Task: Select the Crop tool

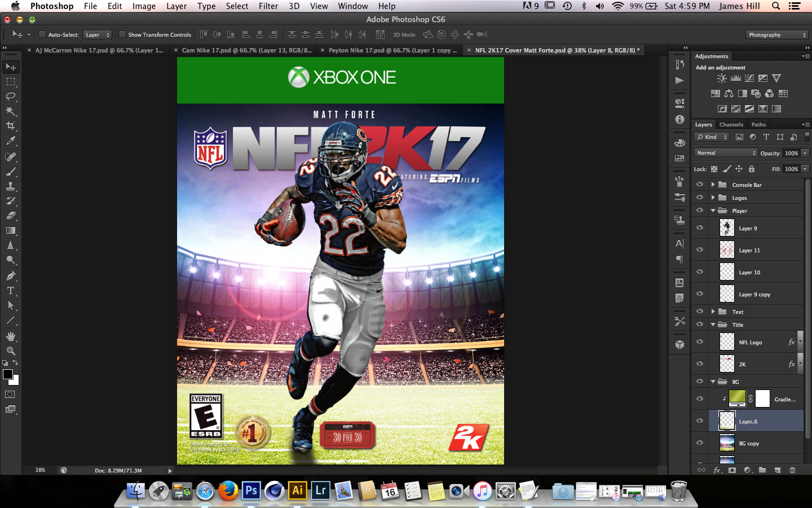Action: (11, 126)
